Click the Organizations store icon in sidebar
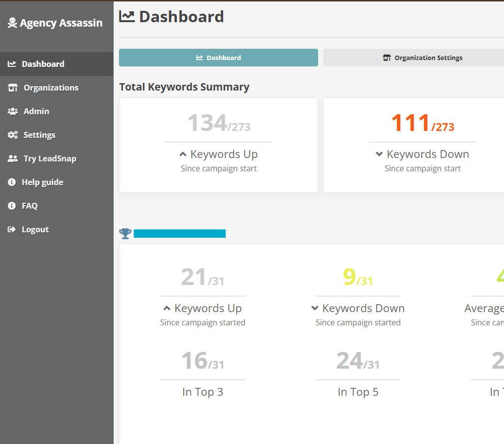 [13, 88]
